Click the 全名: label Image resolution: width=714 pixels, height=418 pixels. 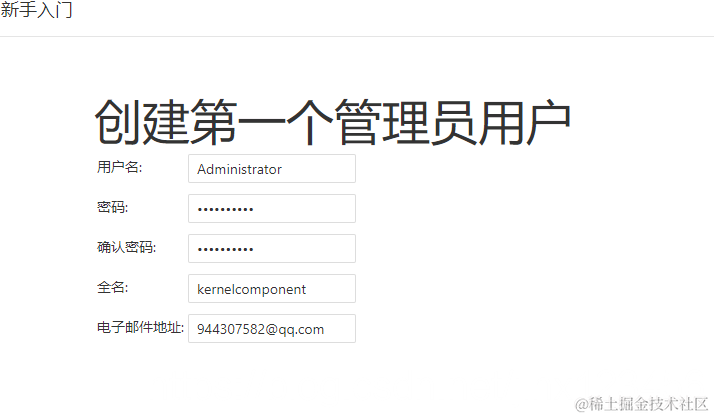pyautogui.click(x=112, y=287)
